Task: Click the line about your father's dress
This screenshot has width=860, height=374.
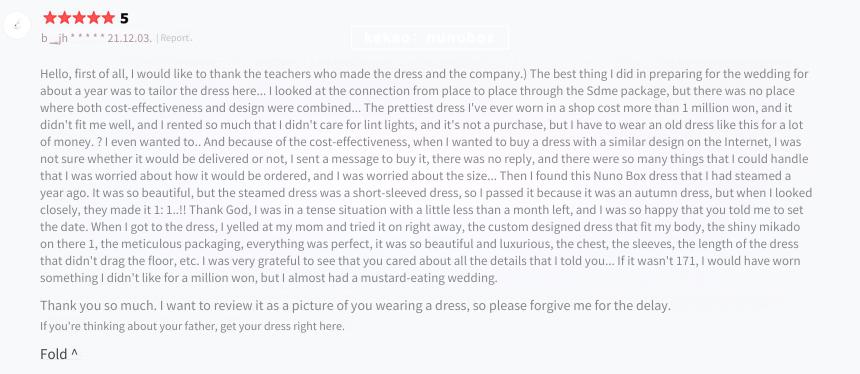Action: pyautogui.click(x=193, y=326)
